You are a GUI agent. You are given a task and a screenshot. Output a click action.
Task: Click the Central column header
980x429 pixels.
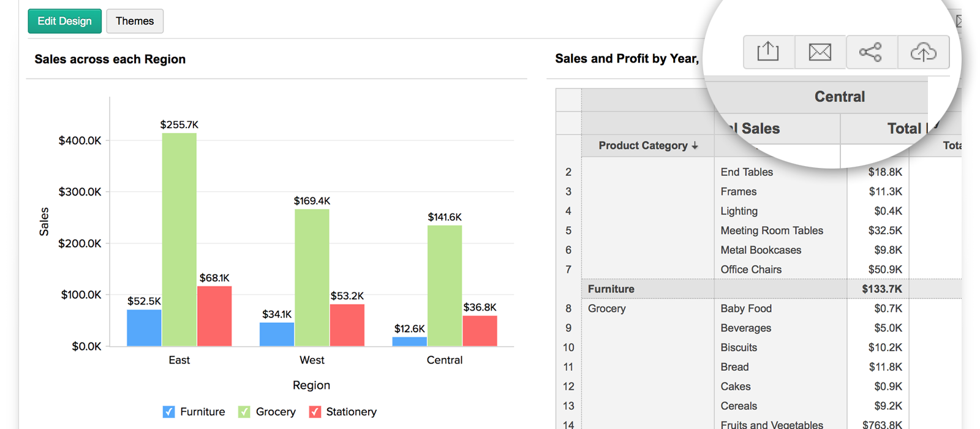(x=839, y=96)
